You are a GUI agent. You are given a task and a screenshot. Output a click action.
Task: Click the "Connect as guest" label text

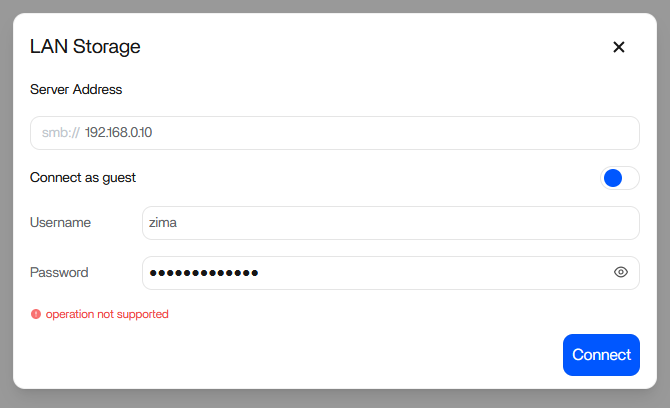tap(83, 177)
